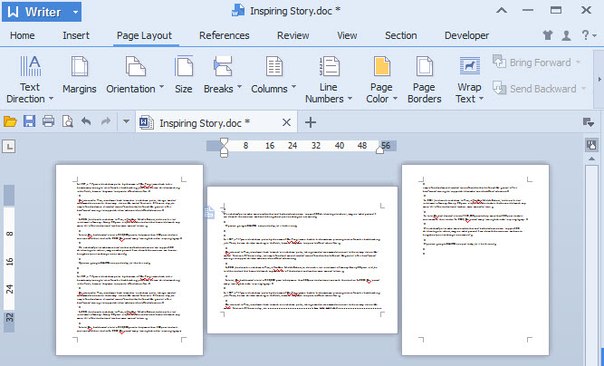Close the Inspiring Story.doc tab

pyautogui.click(x=286, y=123)
